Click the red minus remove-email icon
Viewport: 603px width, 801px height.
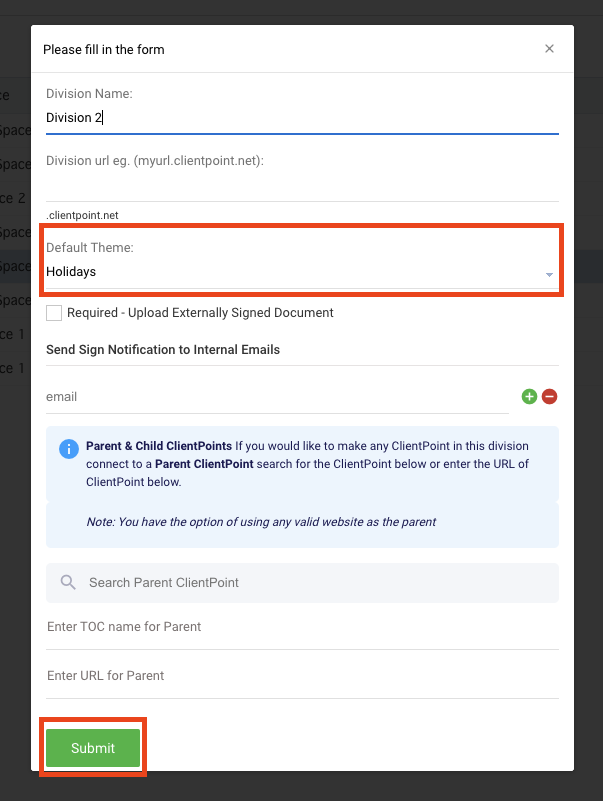549,396
